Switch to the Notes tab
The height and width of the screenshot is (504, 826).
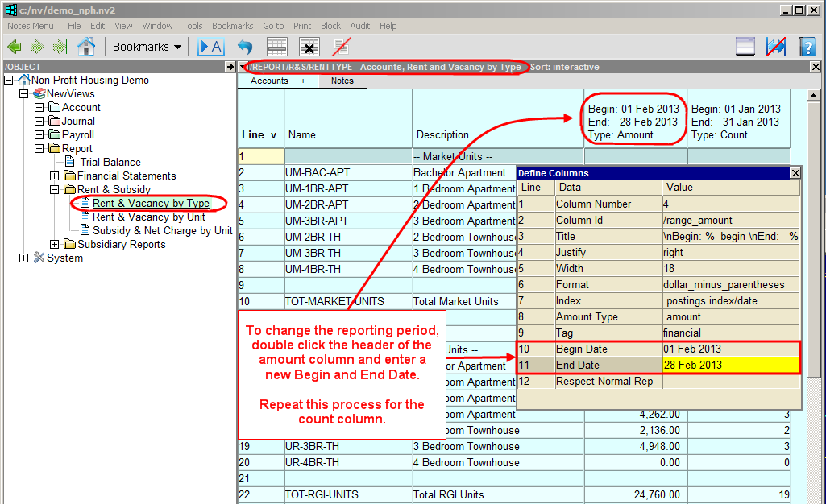(x=342, y=81)
